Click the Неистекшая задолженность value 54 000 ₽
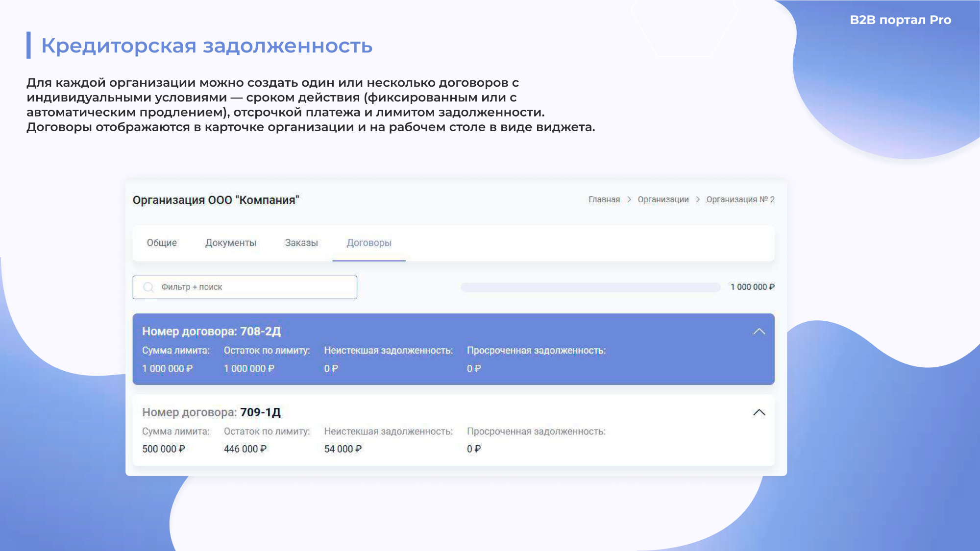Screen dimensions: 980x551 [343, 448]
